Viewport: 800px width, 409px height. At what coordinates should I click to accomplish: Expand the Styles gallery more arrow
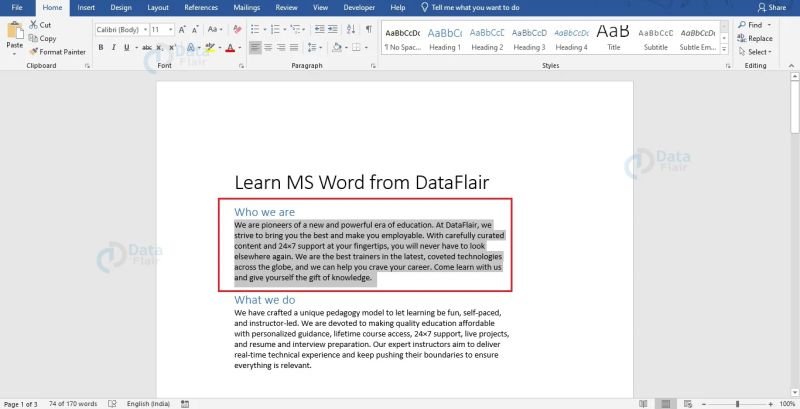pyautogui.click(x=723, y=49)
